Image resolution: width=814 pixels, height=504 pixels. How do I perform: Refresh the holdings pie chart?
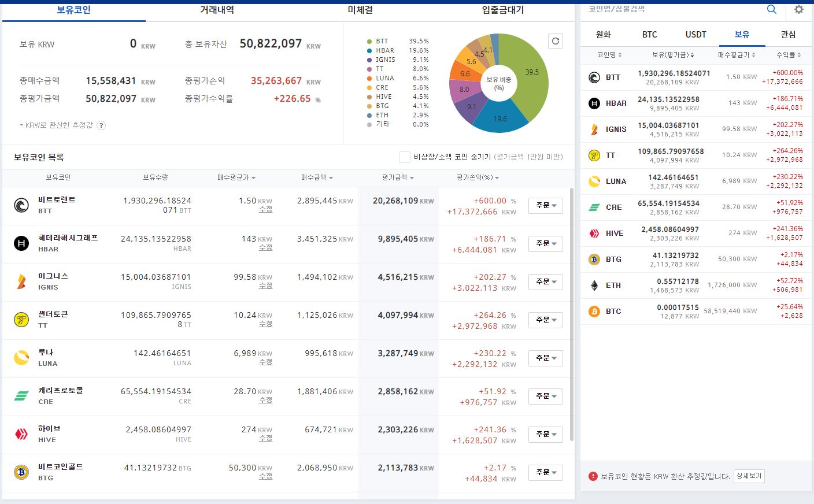tap(556, 41)
